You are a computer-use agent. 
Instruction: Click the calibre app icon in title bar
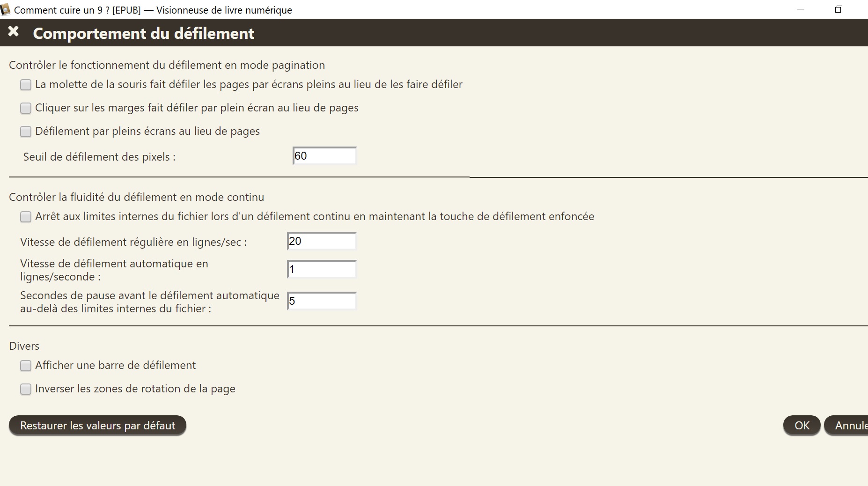(x=5, y=10)
